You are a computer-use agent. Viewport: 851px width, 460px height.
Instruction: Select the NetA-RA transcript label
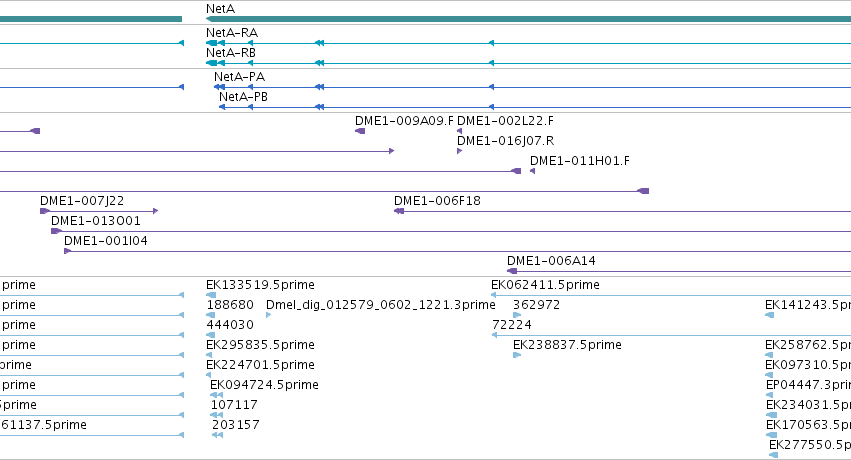pyautogui.click(x=232, y=33)
